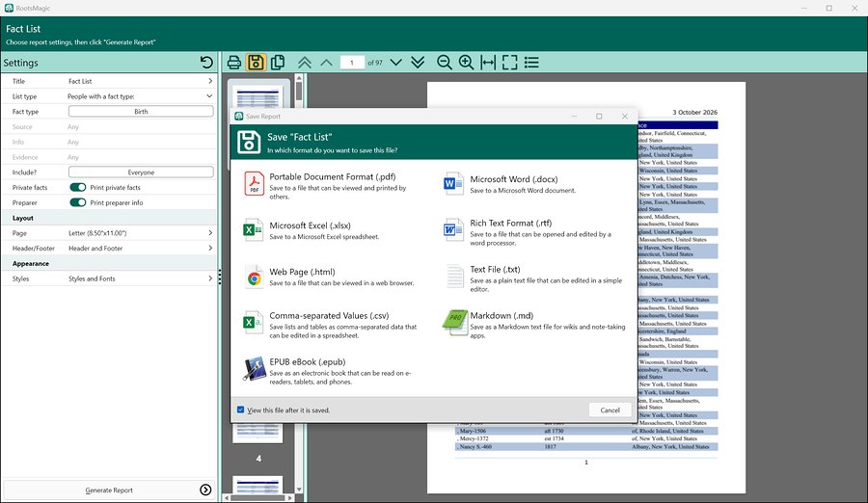Click the first page thumbnail
This screenshot has height=503, width=868.
tap(258, 94)
